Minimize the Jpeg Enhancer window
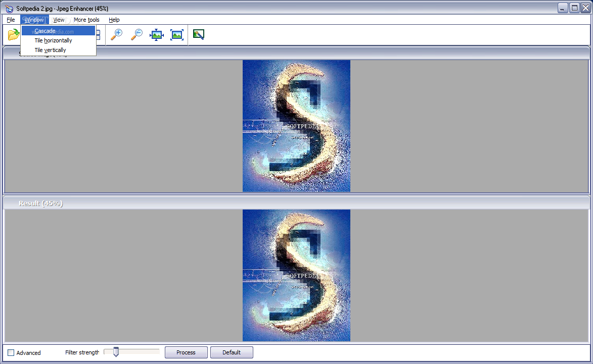This screenshot has width=593, height=364. 563,8
